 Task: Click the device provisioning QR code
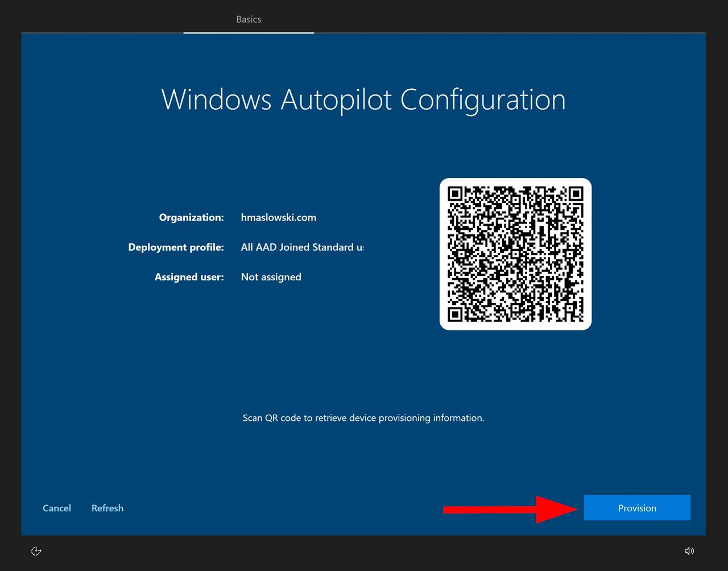click(515, 254)
